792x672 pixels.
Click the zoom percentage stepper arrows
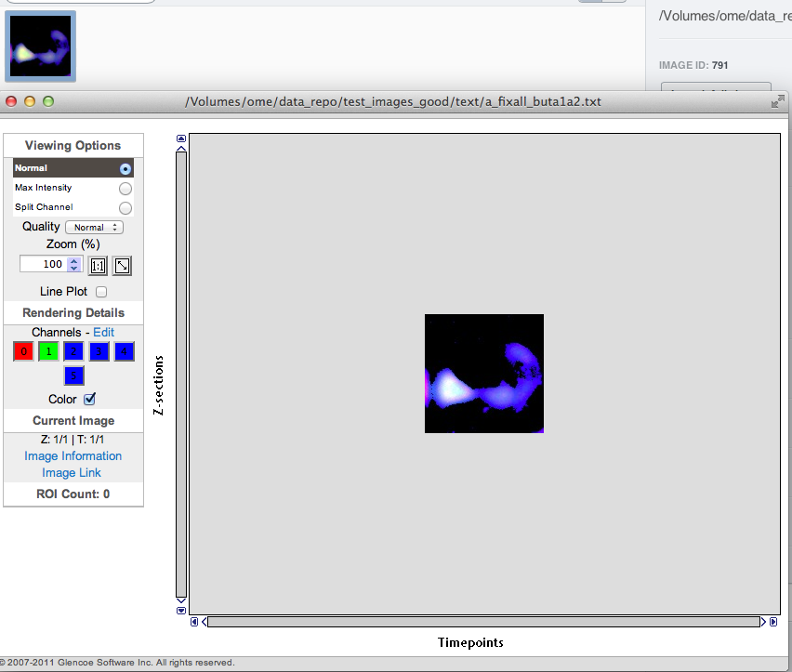tap(74, 265)
